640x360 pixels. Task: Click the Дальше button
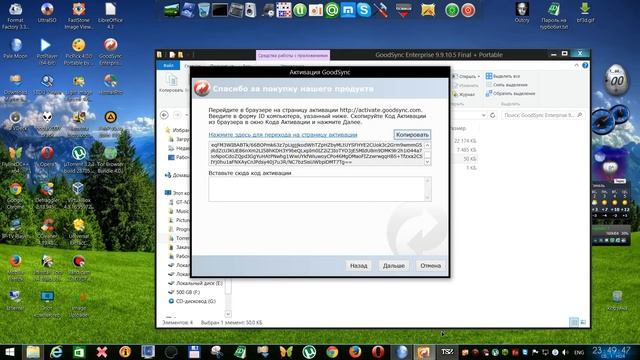(x=393, y=266)
